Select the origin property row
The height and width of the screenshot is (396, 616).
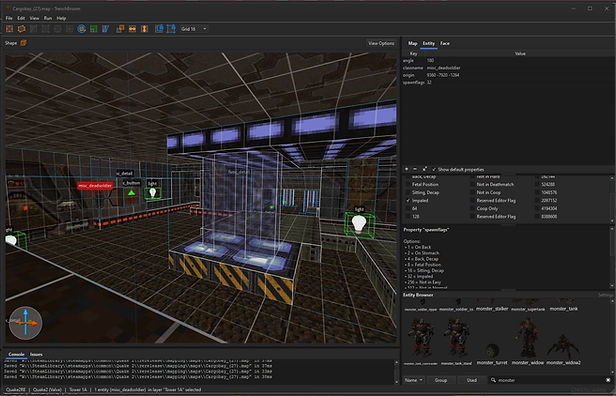(507, 75)
